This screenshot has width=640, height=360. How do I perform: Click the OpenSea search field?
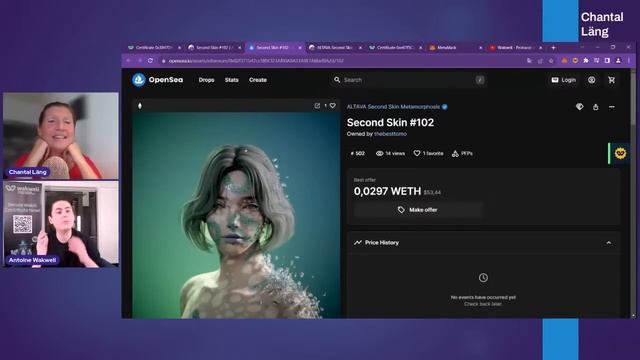pyautogui.click(x=408, y=80)
